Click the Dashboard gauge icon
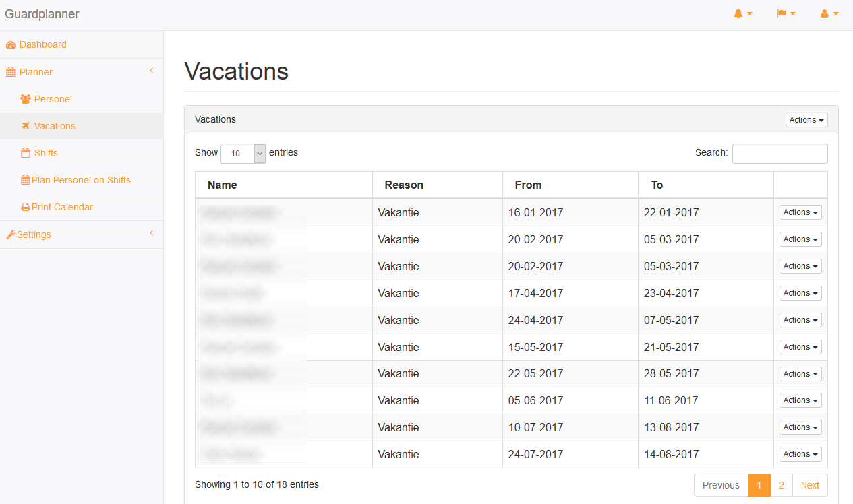 pyautogui.click(x=11, y=45)
